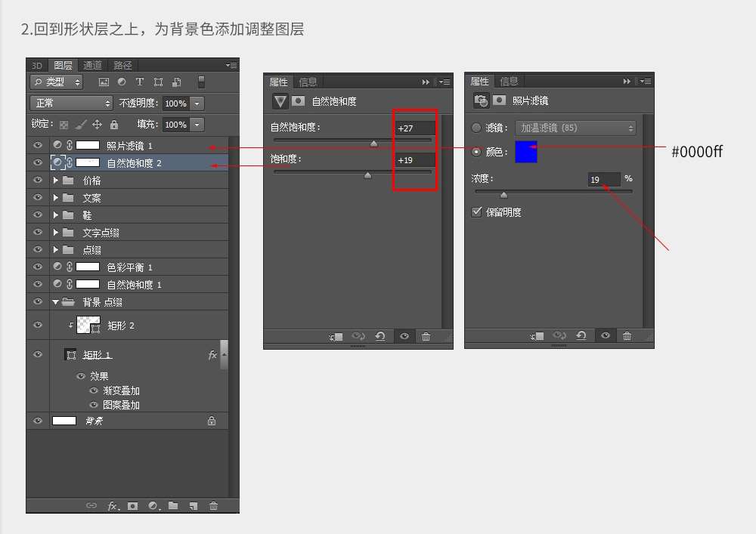This screenshot has height=534, width=756.
Task: Click trash icon in Photo Filter panel
Action: click(627, 335)
